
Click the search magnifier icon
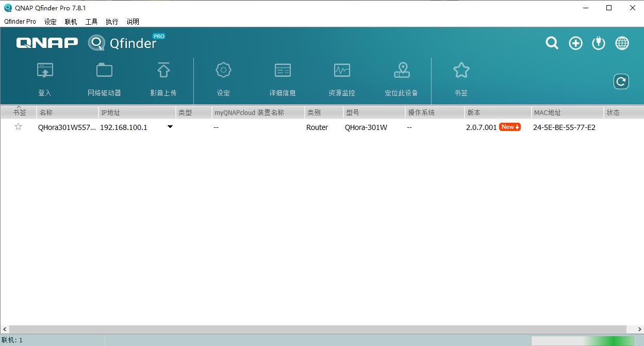(552, 43)
